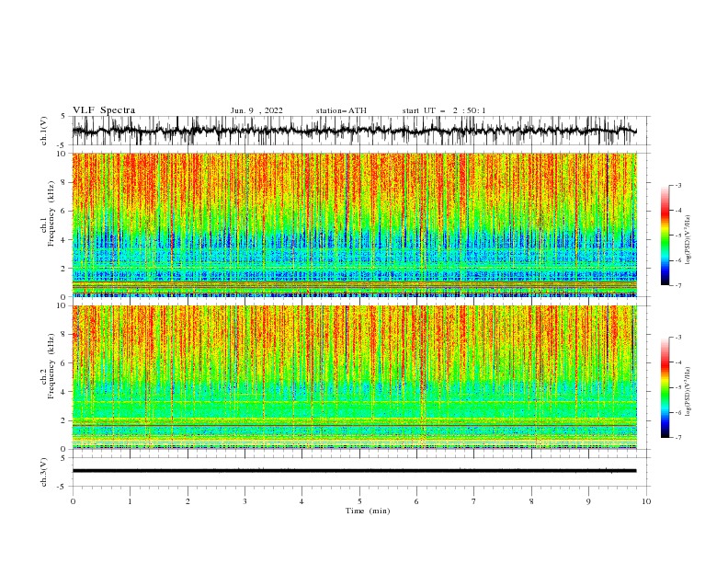The image size is (728, 563).
Task: Click the ch.1 color bar "log(PSD)(V²/Hz)" label
Action: [688, 240]
